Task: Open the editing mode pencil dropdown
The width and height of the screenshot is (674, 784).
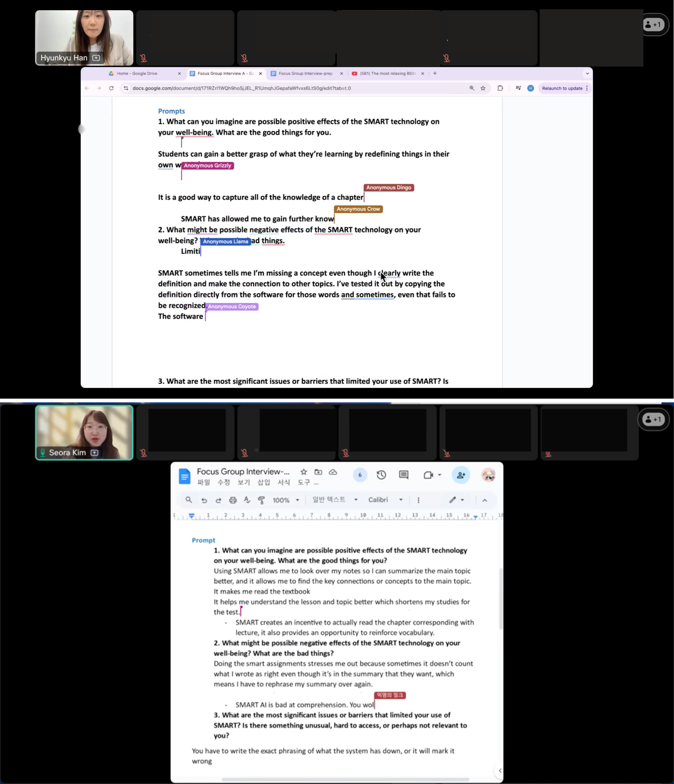Action: (456, 500)
